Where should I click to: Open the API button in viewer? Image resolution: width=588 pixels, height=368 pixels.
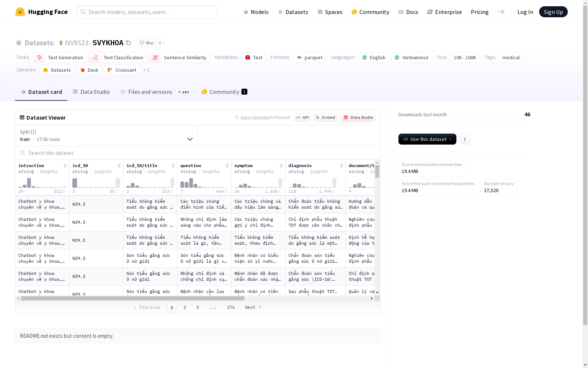point(302,117)
